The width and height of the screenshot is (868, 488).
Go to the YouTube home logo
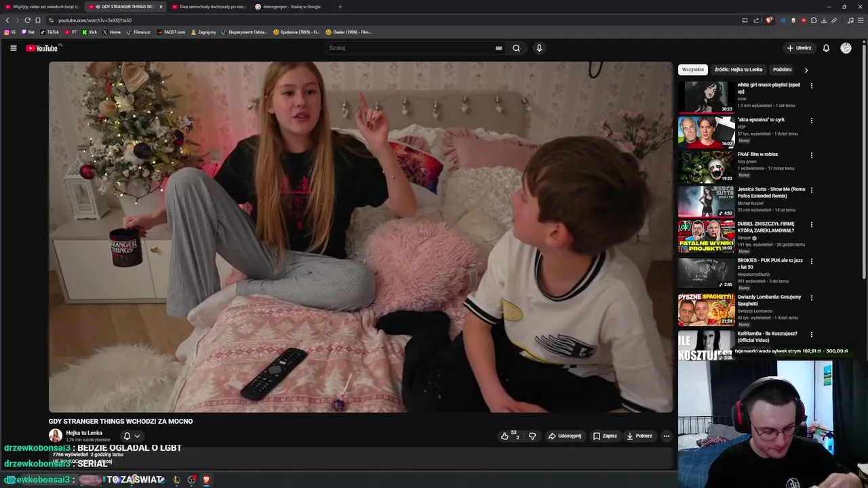42,48
